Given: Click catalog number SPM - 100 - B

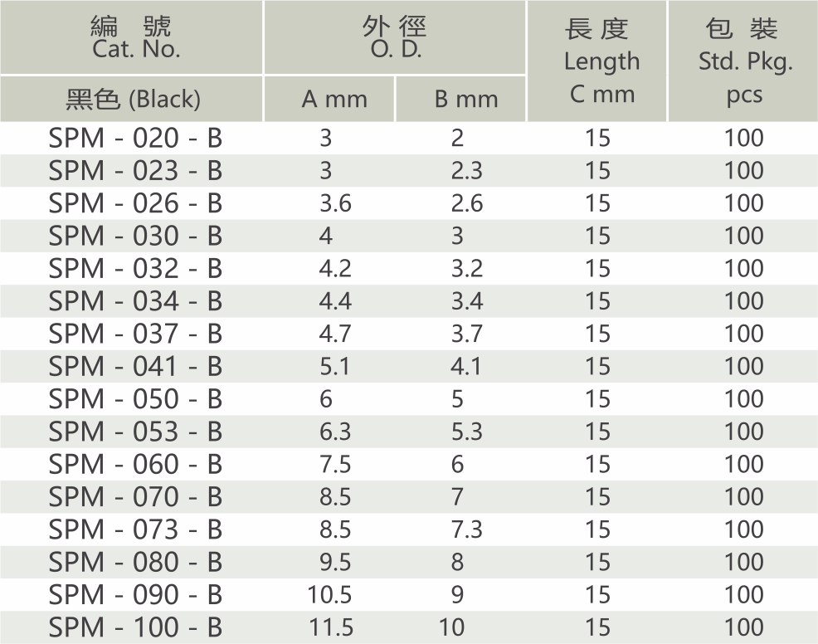Looking at the screenshot, I should [135, 627].
